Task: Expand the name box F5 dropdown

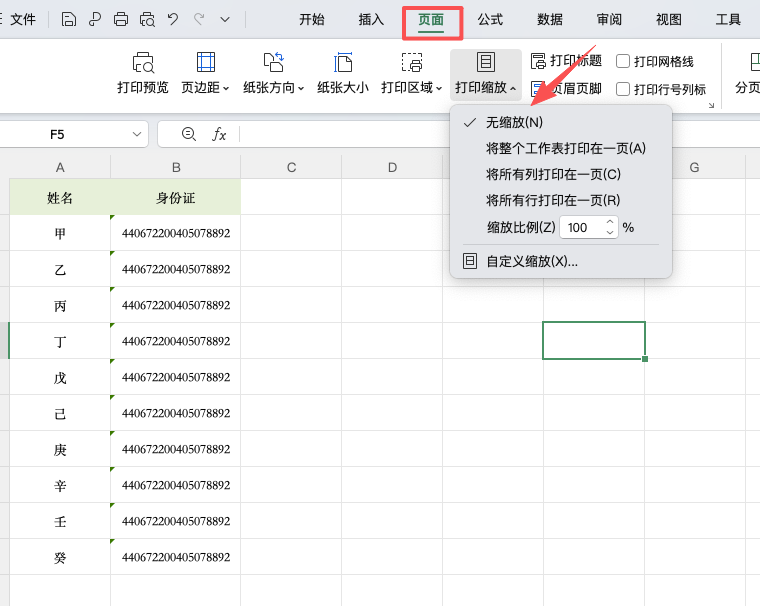Action: (137, 134)
